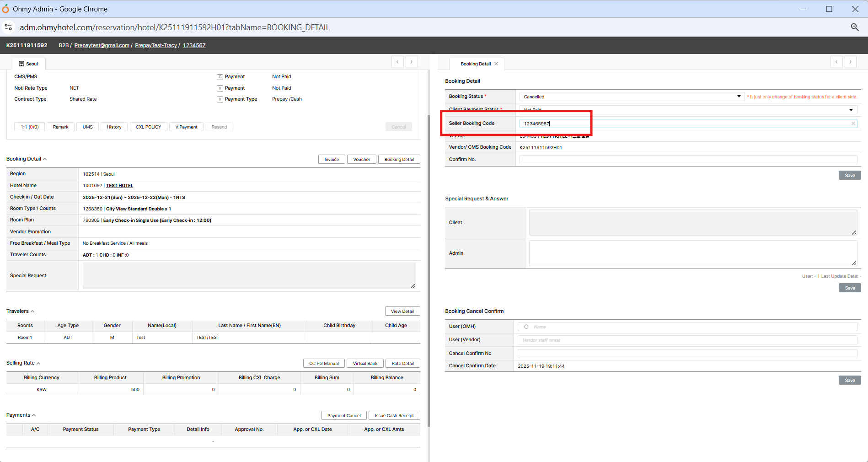
Task: Collapse the Payments section
Action: click(34, 415)
